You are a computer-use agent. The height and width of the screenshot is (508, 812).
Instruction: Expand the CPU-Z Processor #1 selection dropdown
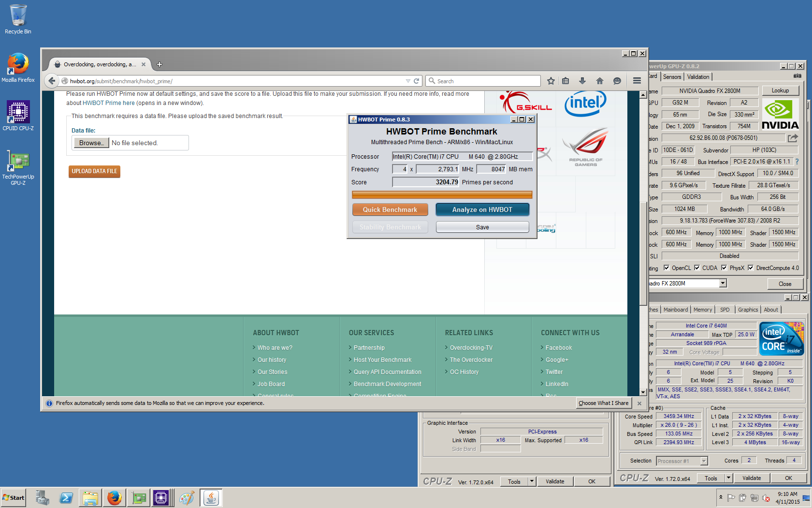704,461
